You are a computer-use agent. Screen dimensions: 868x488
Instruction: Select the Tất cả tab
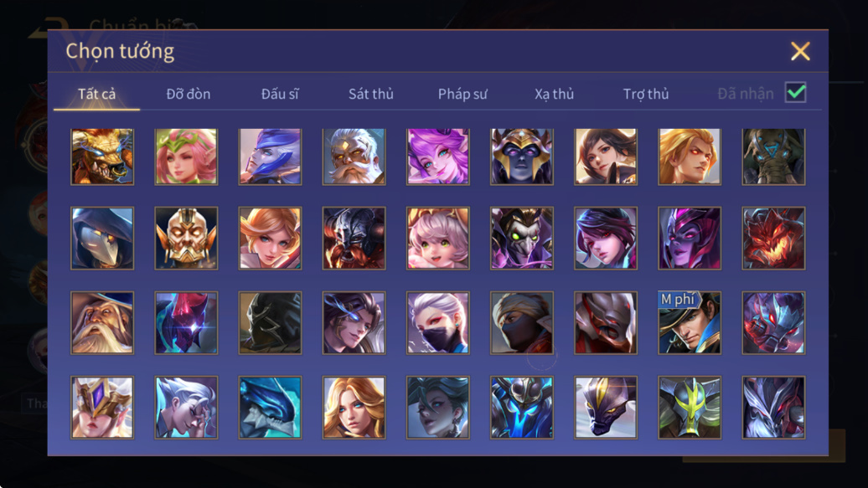[x=97, y=94]
